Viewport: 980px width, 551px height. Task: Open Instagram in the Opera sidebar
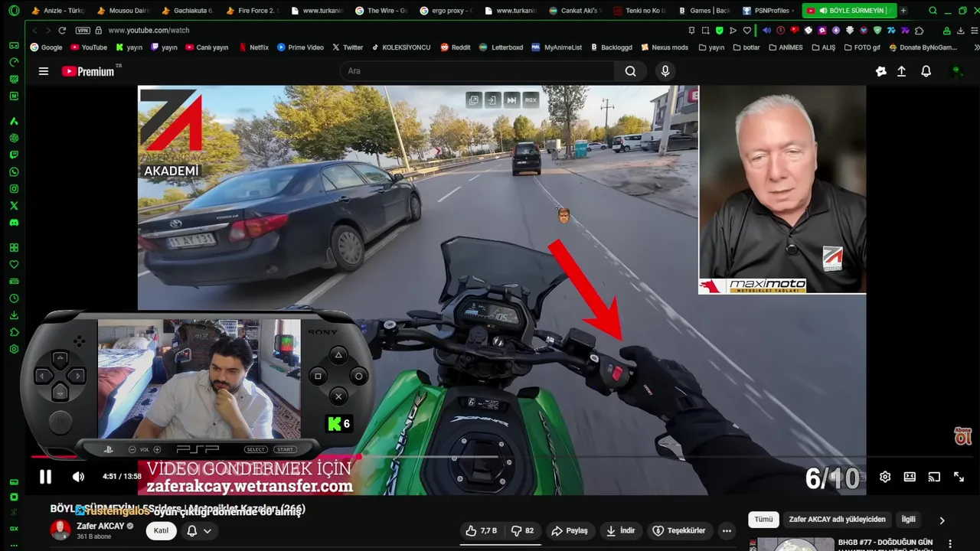tap(14, 188)
